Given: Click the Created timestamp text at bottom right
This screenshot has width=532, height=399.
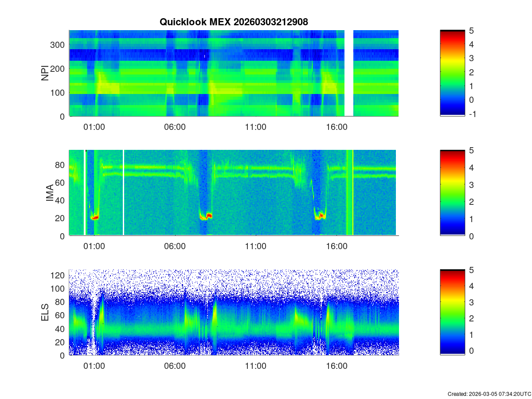Looking at the screenshot, I should (489, 394).
